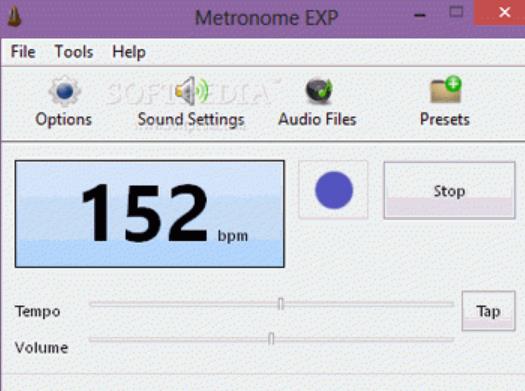Screen dimensions: 525x391
Task: Stop the metronome playback
Action: (x=449, y=190)
